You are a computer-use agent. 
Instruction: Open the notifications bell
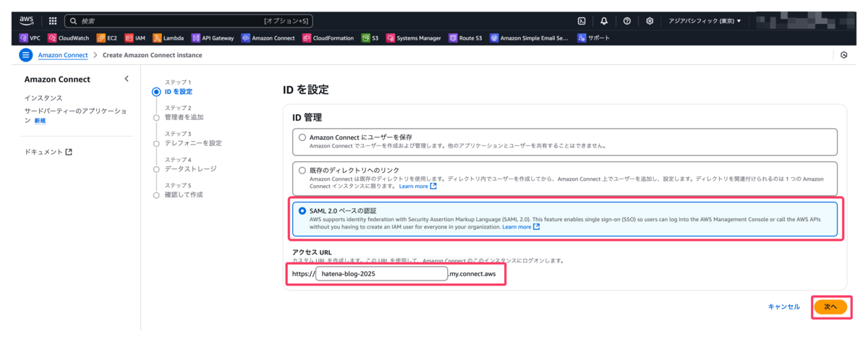point(604,21)
